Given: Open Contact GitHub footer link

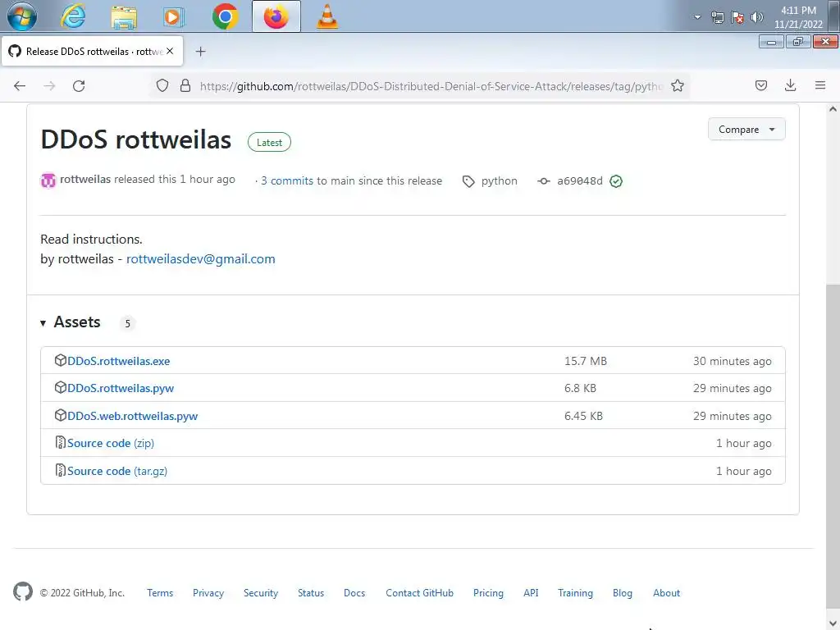Looking at the screenshot, I should pyautogui.click(x=419, y=593).
